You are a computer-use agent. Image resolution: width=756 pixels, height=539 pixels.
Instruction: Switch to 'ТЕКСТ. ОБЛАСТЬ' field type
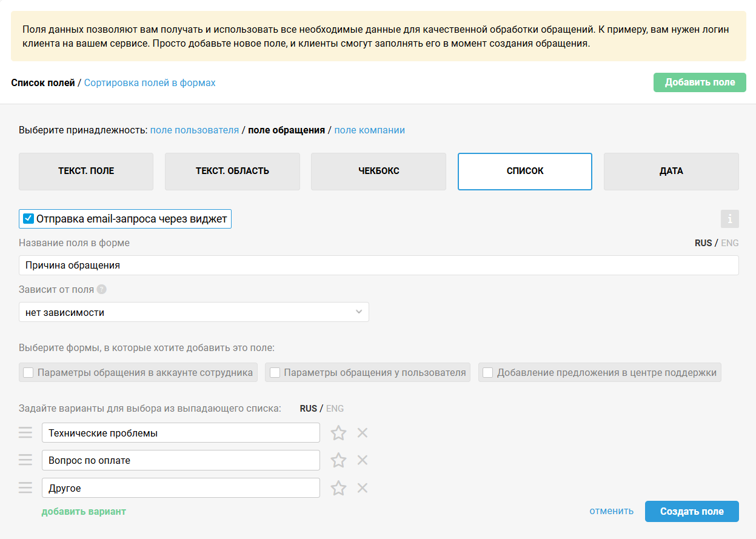click(232, 171)
